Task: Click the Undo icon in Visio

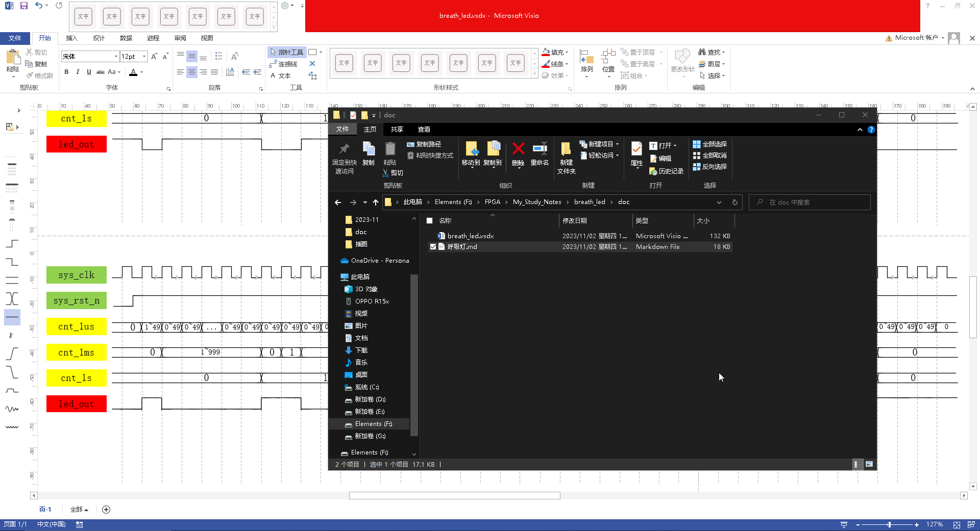Action: pyautogui.click(x=39, y=6)
